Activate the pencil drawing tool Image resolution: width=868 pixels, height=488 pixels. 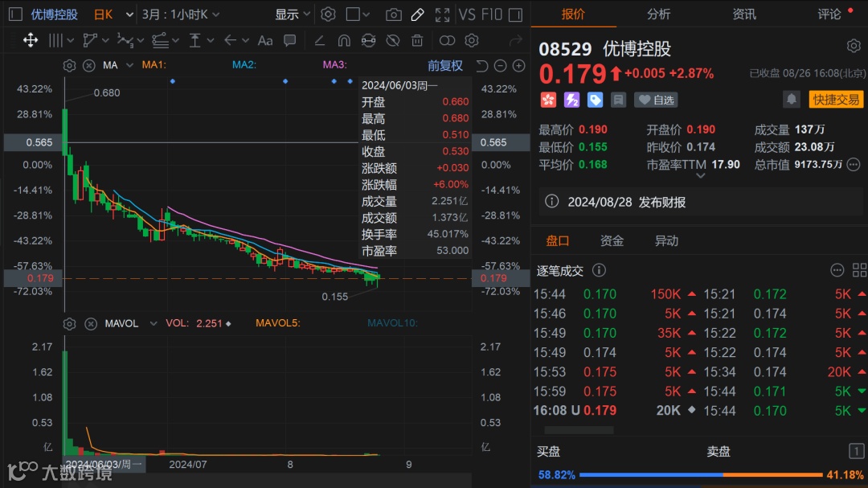[418, 14]
